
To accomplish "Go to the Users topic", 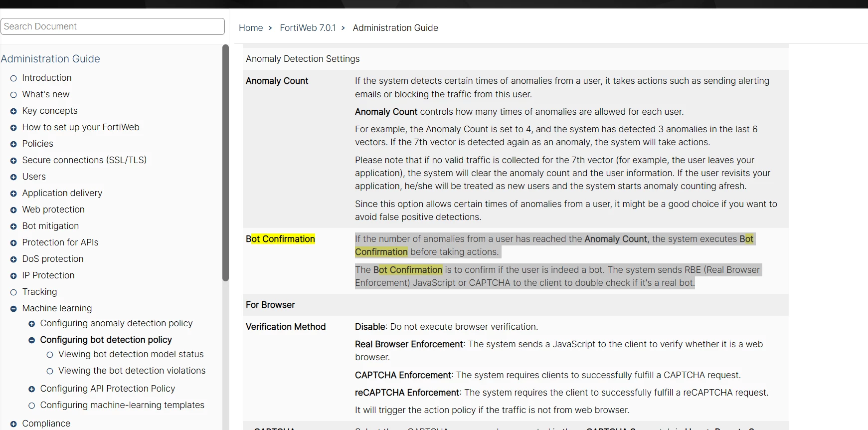I will [x=34, y=177].
